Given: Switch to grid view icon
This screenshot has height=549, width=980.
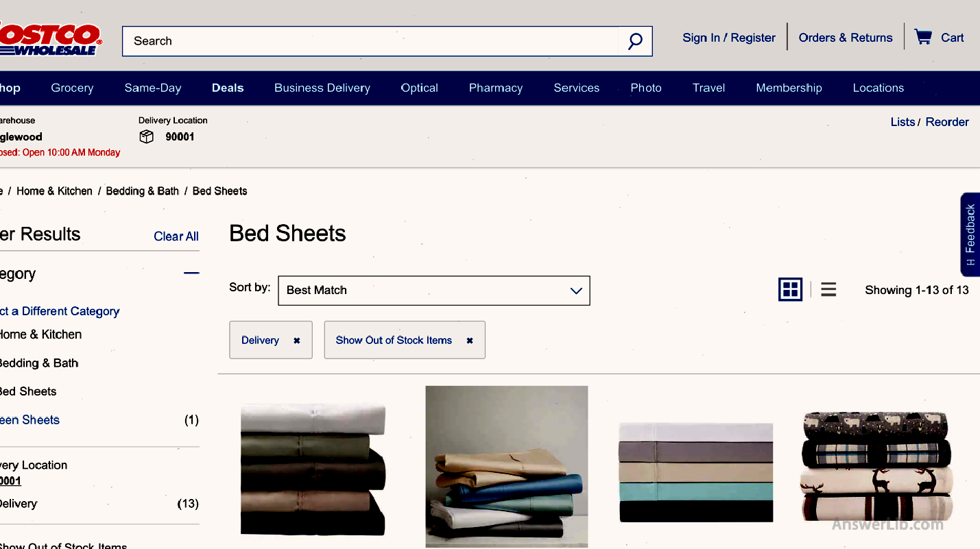Looking at the screenshot, I should (x=790, y=290).
